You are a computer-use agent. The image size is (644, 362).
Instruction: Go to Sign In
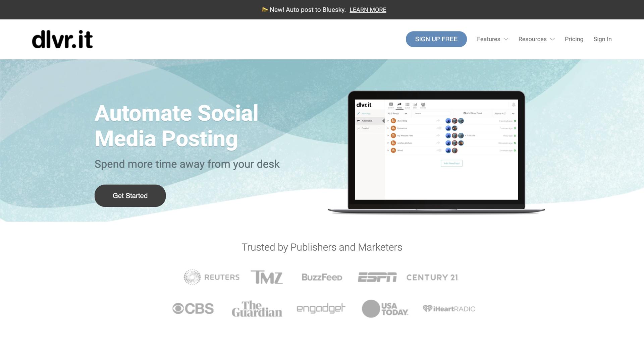(x=602, y=39)
